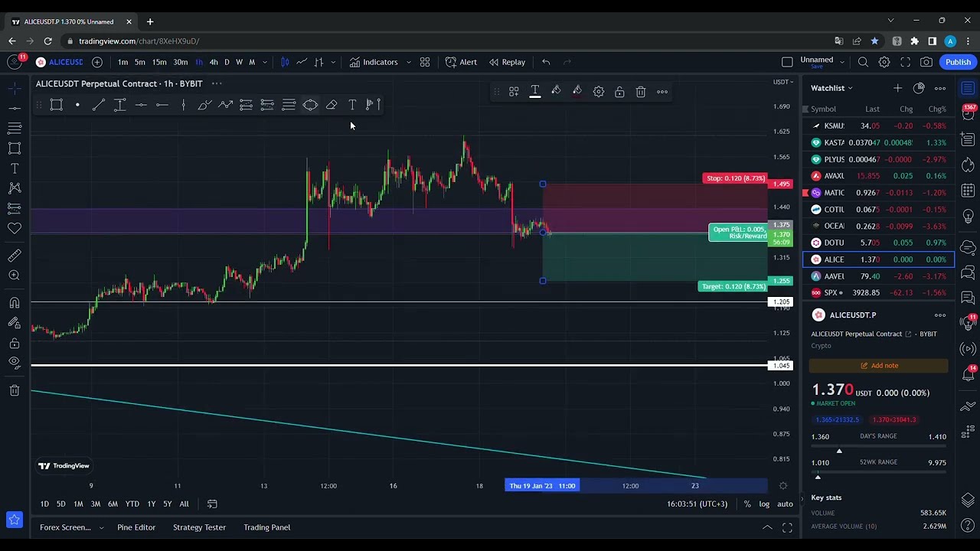Open the Indicators button
Image resolution: width=980 pixels, height=551 pixels.
pyautogui.click(x=374, y=62)
